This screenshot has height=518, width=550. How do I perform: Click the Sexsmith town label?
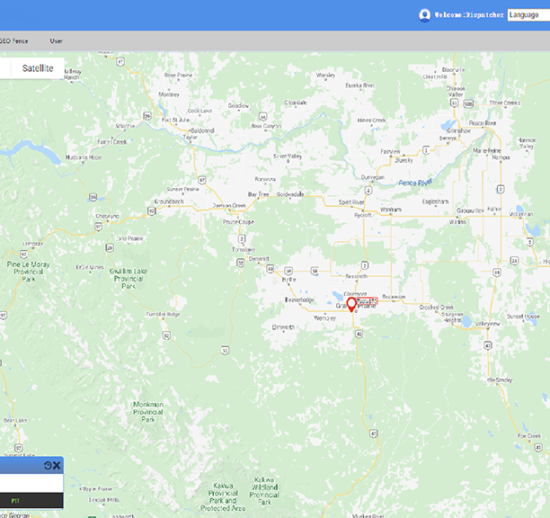356,276
